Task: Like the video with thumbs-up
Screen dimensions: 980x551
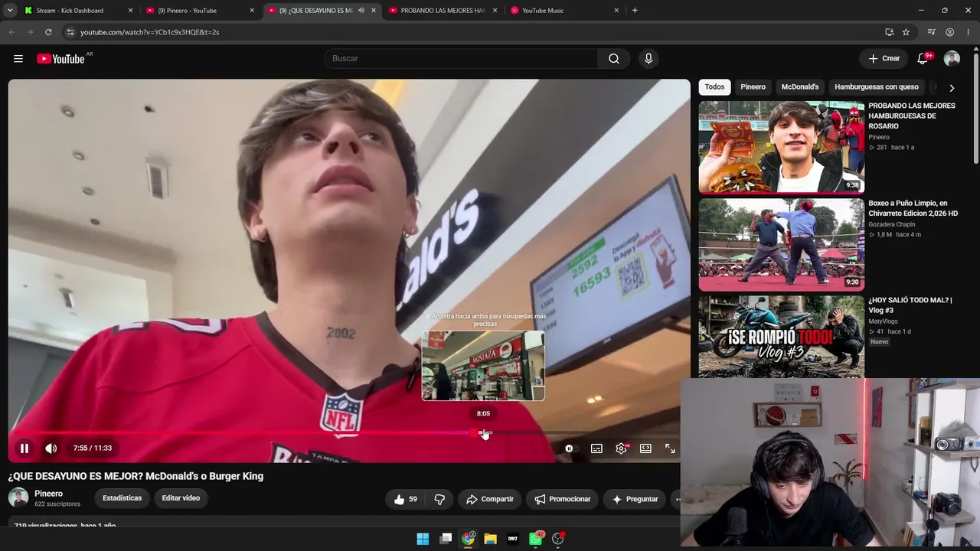Action: (x=406, y=499)
